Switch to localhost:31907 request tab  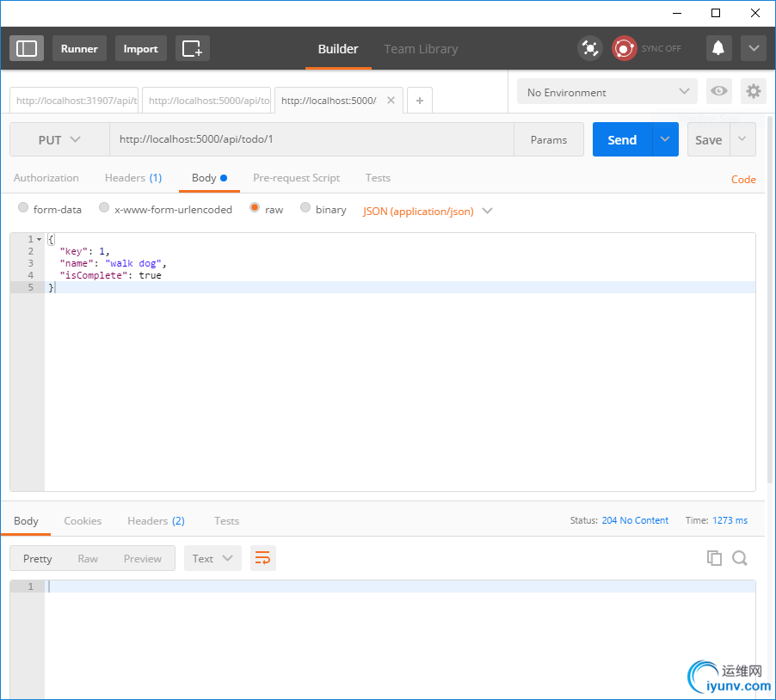coord(76,101)
